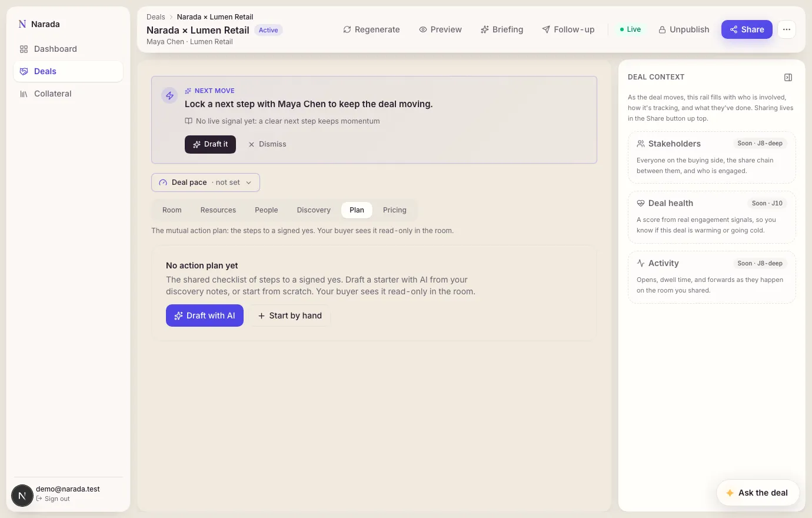Select the Plan tab

[x=357, y=210]
